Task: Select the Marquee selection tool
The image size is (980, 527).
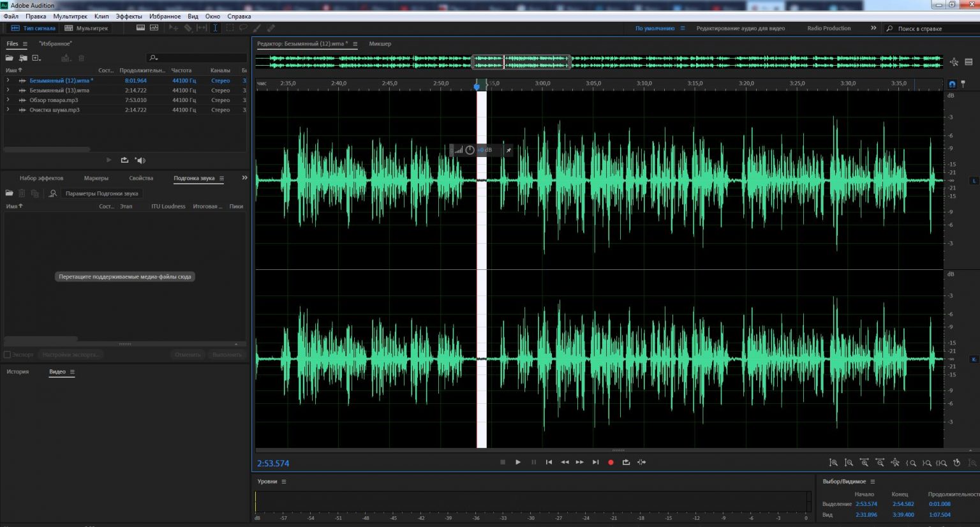Action: tap(229, 28)
